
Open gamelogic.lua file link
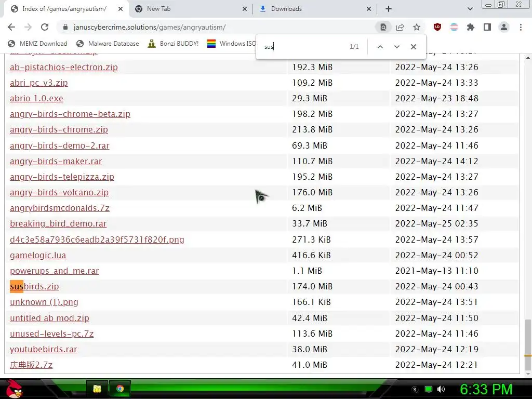pos(37,255)
